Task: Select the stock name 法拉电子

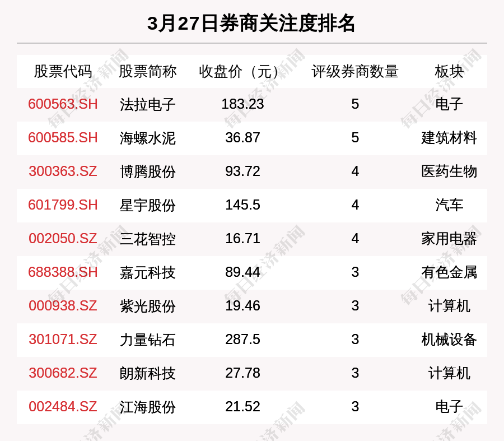Action: 147,104
